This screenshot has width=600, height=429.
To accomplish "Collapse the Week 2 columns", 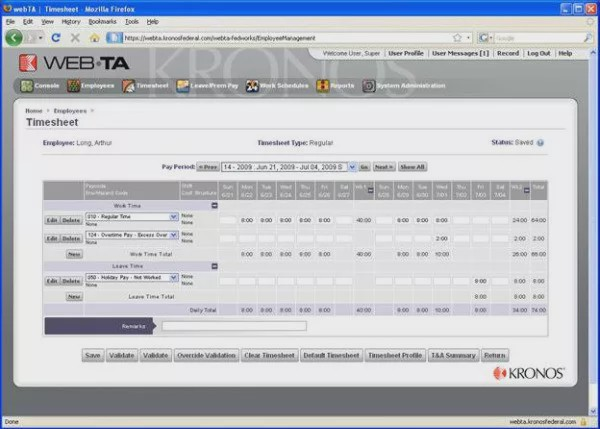I will (527, 190).
